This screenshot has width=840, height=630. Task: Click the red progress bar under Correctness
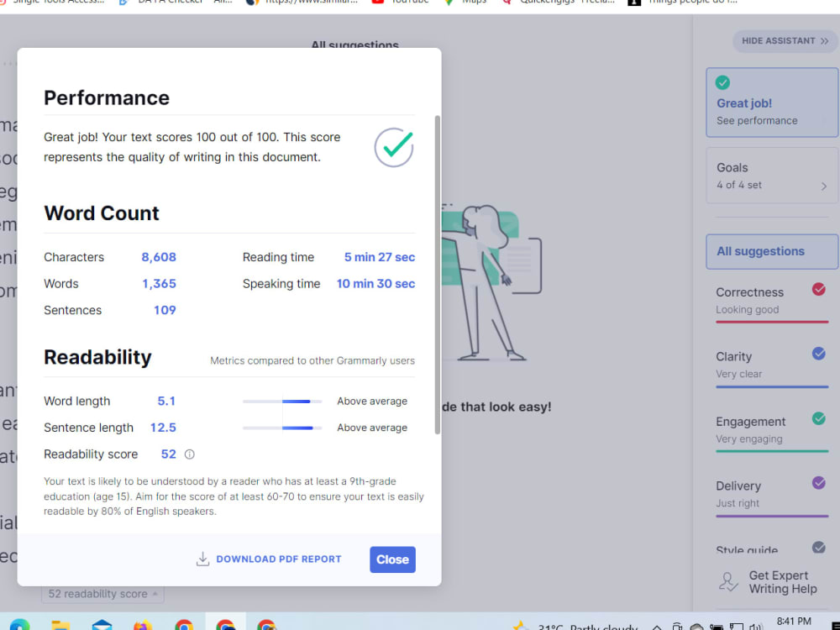772,322
